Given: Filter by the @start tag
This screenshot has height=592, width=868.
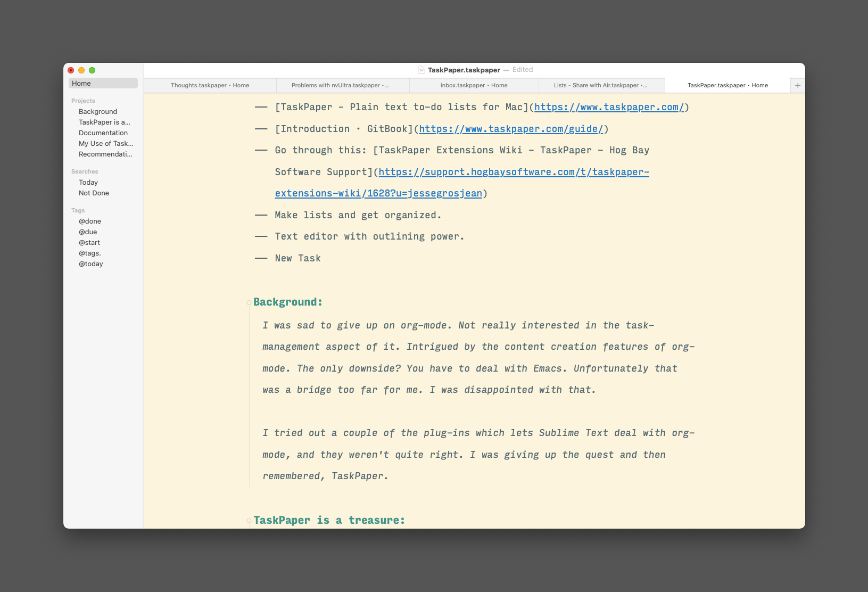Looking at the screenshot, I should pos(89,242).
